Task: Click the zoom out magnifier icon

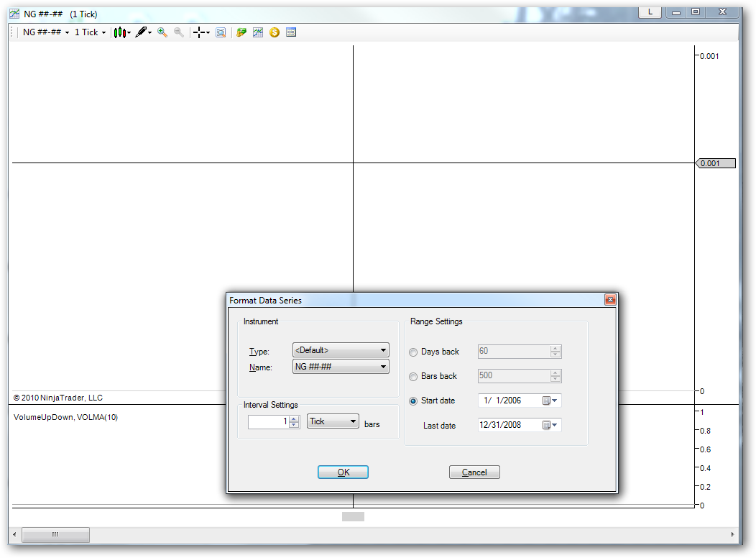Action: (x=179, y=32)
